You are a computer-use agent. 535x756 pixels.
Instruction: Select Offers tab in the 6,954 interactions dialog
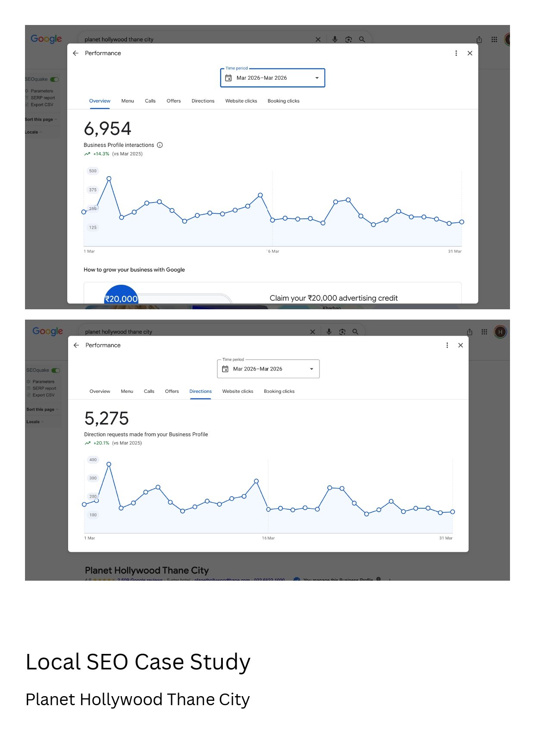tap(174, 101)
